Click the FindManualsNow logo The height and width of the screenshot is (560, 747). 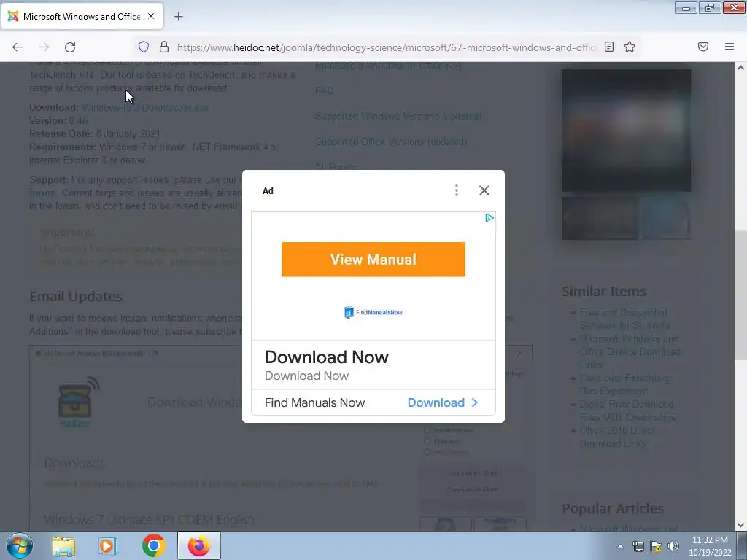pos(373,312)
